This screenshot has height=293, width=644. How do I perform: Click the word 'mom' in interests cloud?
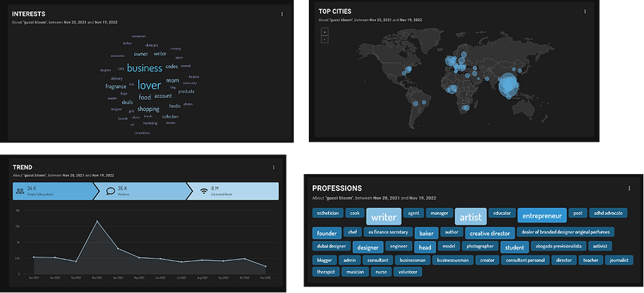[x=172, y=80]
